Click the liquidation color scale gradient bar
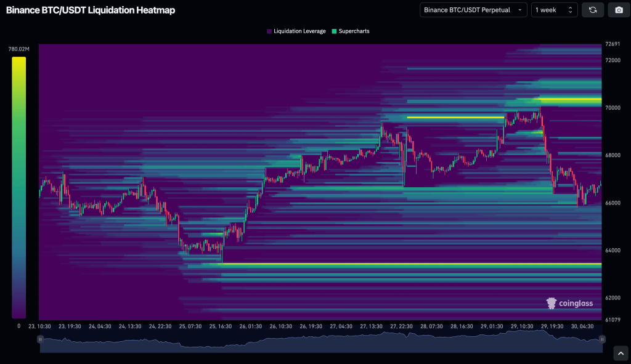 tap(19, 187)
